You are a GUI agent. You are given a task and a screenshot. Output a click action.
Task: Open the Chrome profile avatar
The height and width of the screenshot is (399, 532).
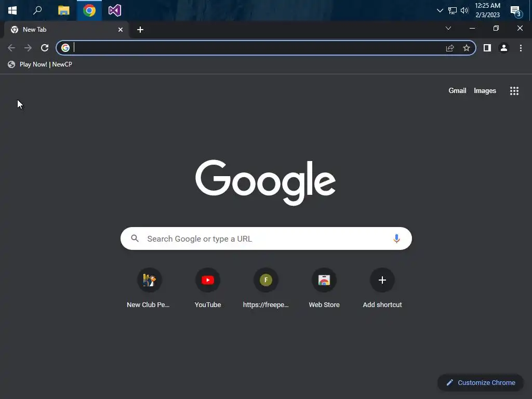(504, 48)
